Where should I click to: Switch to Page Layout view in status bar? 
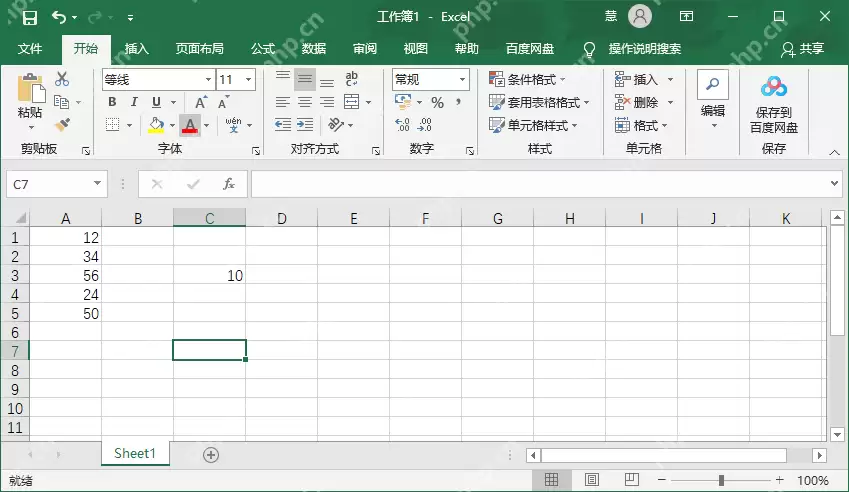pyautogui.click(x=592, y=480)
